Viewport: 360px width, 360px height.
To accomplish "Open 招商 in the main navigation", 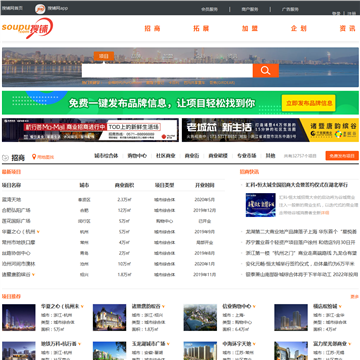I will pyautogui.click(x=152, y=29).
